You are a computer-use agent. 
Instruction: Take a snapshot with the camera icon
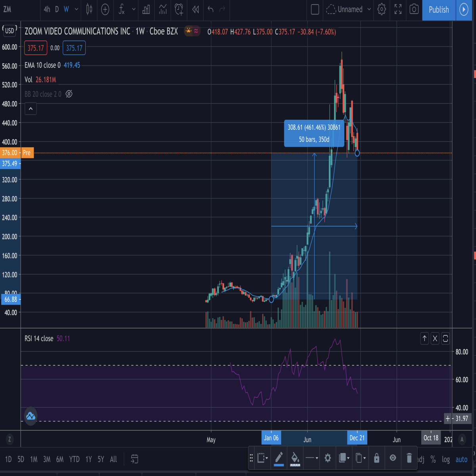tap(414, 10)
